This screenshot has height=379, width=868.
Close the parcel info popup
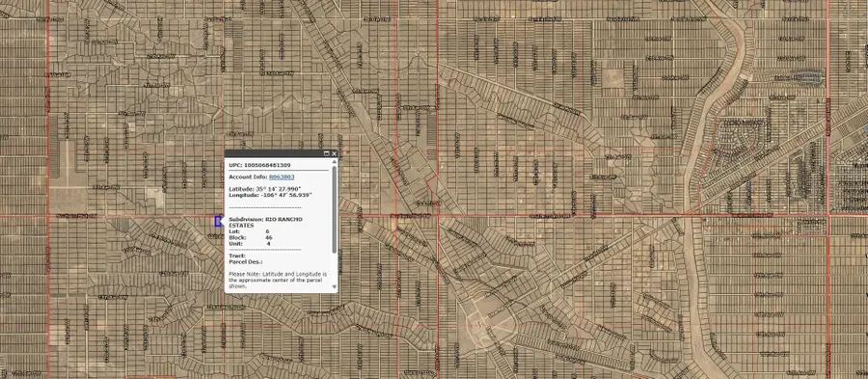click(335, 153)
